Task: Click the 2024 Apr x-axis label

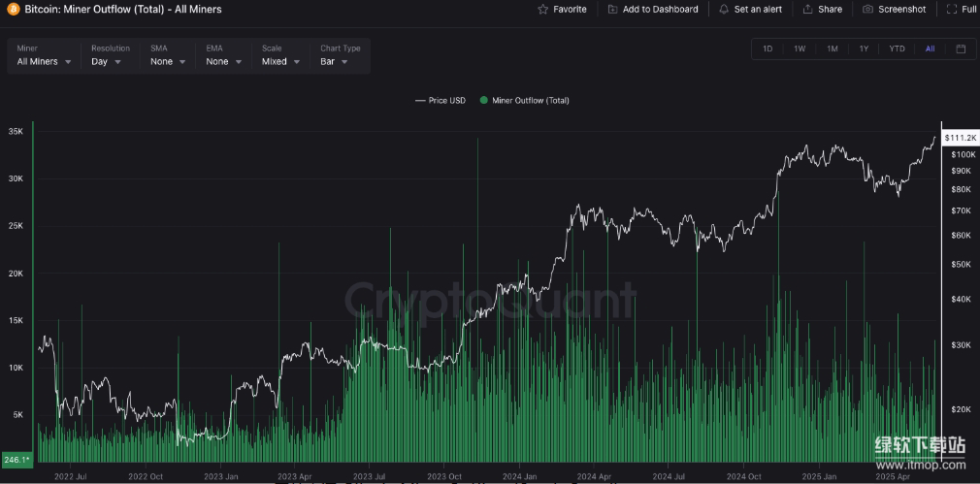Action: click(595, 476)
